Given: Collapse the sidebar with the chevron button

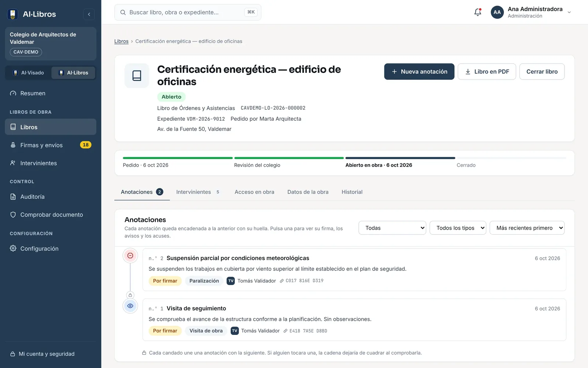Looking at the screenshot, I should (x=89, y=14).
